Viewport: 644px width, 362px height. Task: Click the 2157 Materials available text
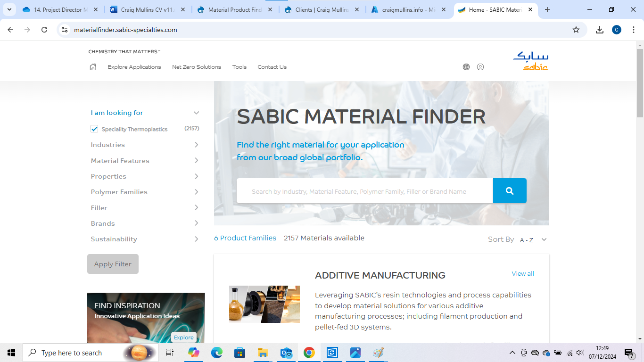click(x=324, y=238)
